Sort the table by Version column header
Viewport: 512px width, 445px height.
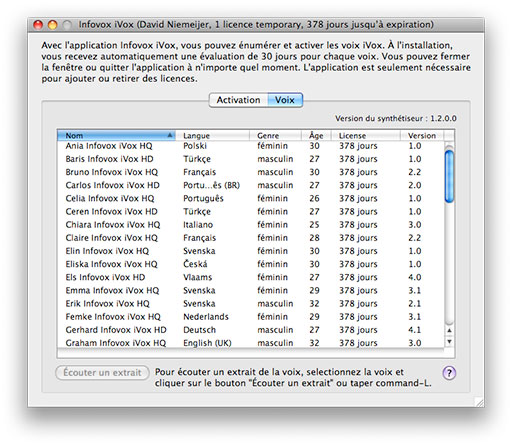pyautogui.click(x=422, y=135)
